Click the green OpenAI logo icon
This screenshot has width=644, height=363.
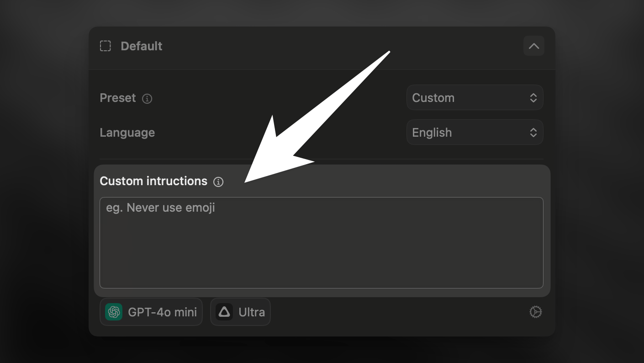click(114, 312)
